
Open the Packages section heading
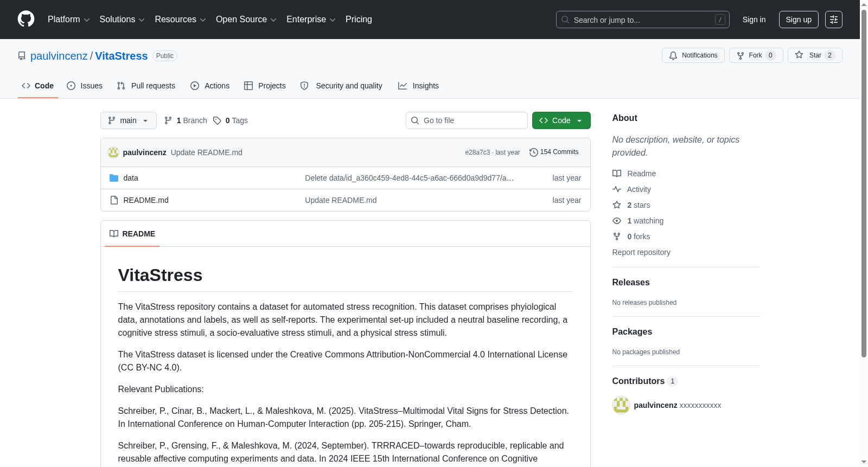(x=632, y=332)
